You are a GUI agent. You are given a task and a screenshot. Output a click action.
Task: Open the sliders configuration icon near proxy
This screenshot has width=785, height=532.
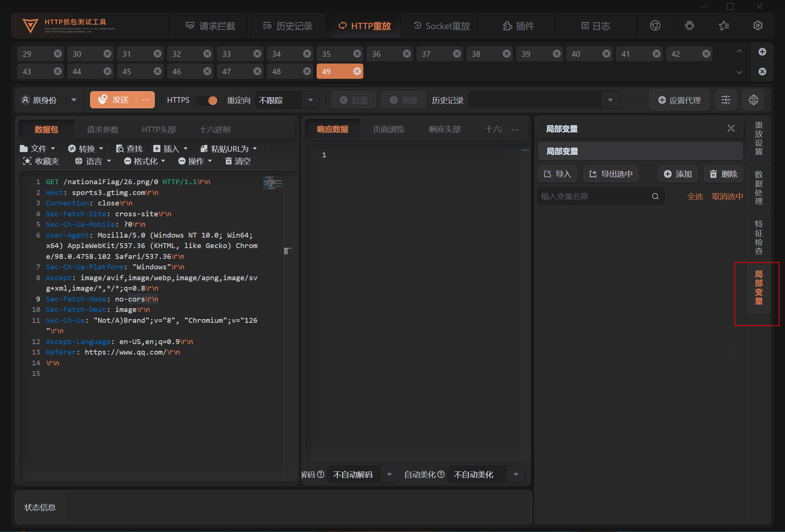[x=726, y=100]
